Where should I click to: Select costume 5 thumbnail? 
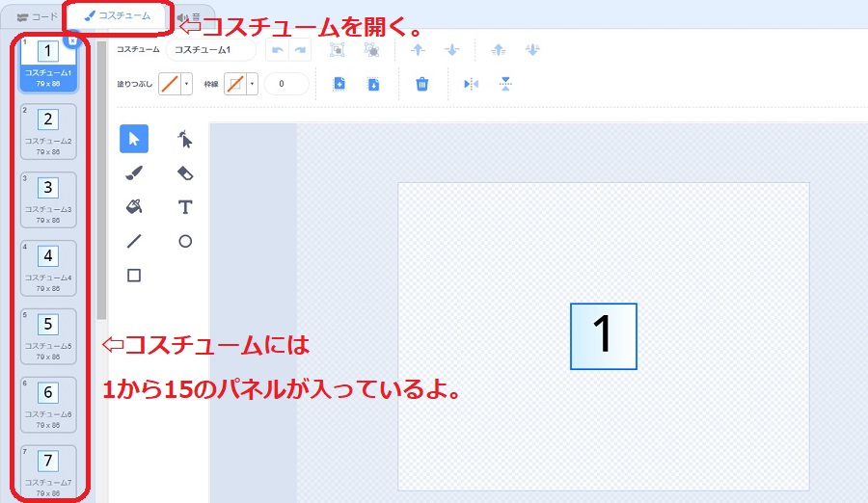[48, 336]
